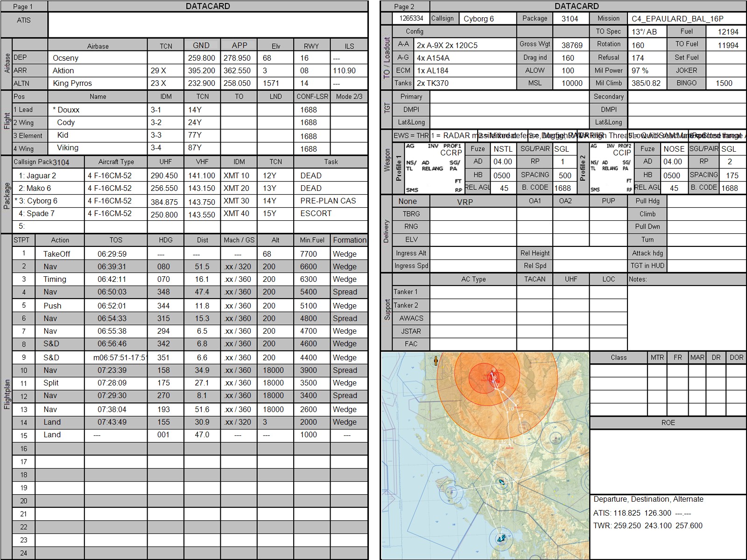Click the orange marker icon on the map

436,361
